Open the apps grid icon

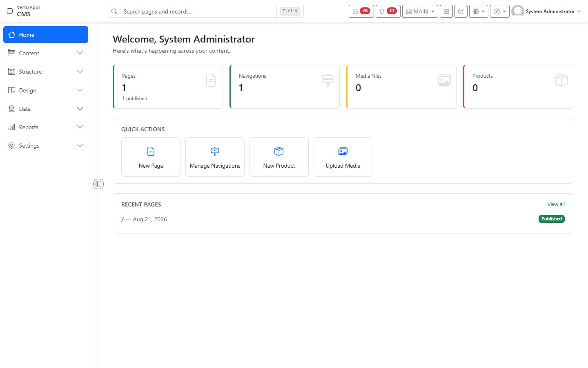446,11
